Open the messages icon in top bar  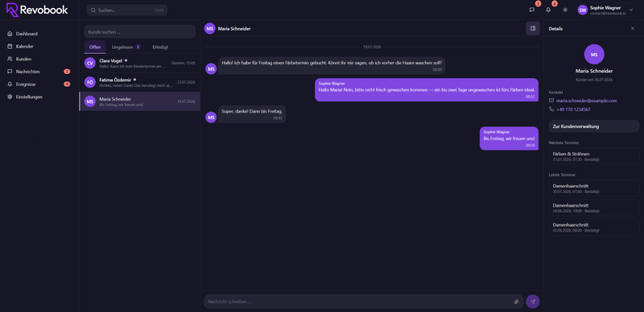tap(532, 10)
